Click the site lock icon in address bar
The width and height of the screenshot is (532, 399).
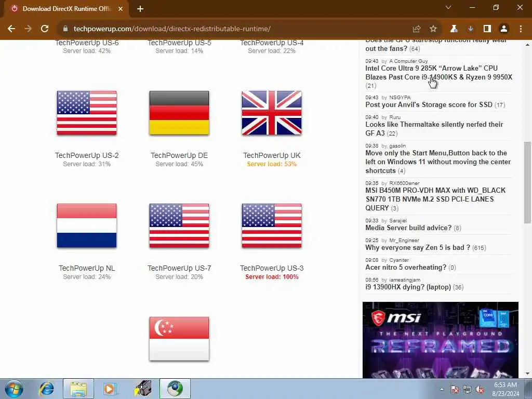click(x=65, y=29)
